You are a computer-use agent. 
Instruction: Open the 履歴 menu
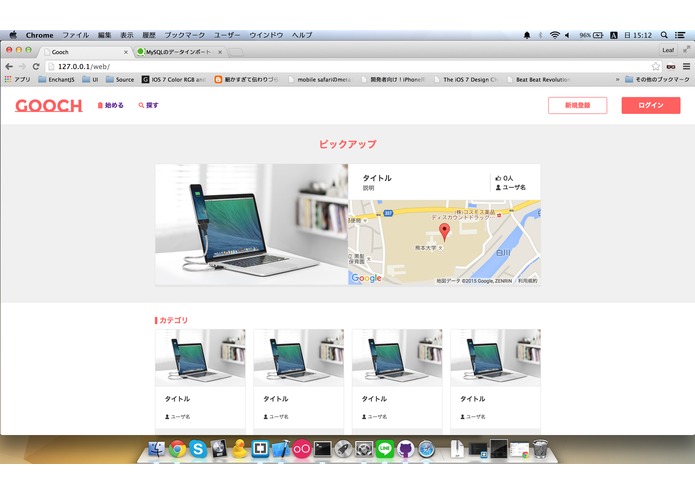tap(149, 35)
